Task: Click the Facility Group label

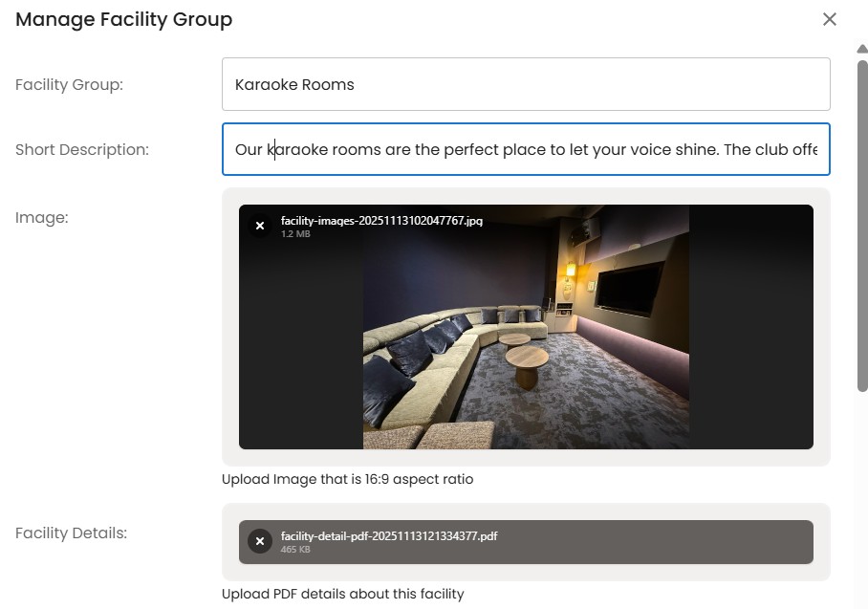Action: coord(69,84)
